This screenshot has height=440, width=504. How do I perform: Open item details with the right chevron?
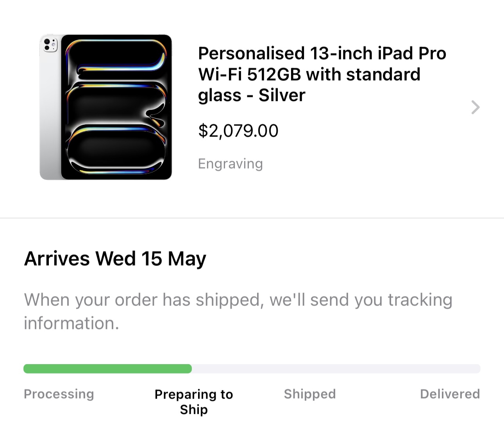point(475,107)
